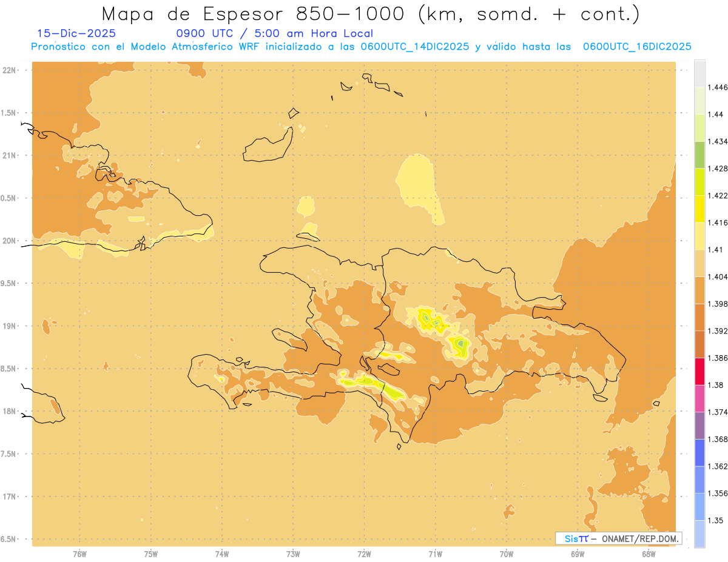
Task: Click the longitude label '68W'
Action: point(649,554)
